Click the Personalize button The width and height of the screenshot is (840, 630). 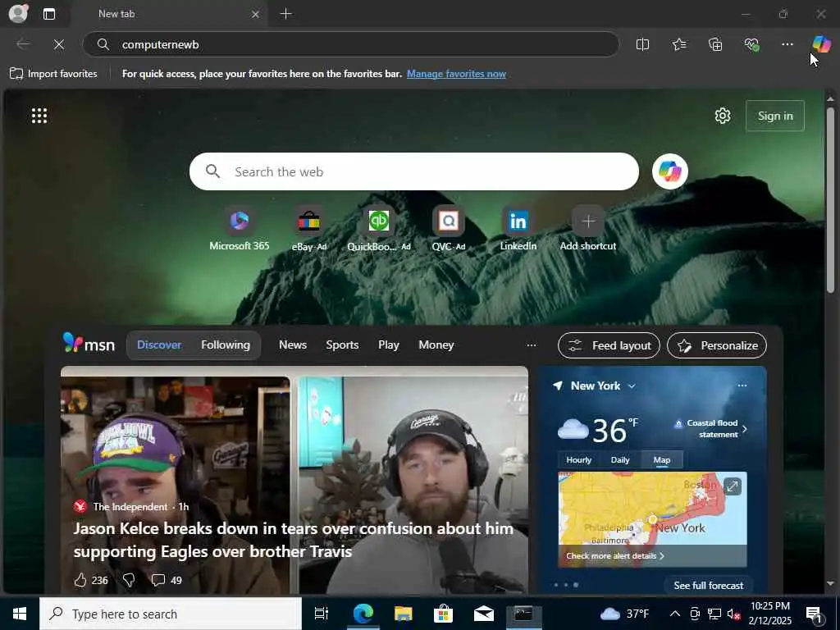(x=717, y=345)
